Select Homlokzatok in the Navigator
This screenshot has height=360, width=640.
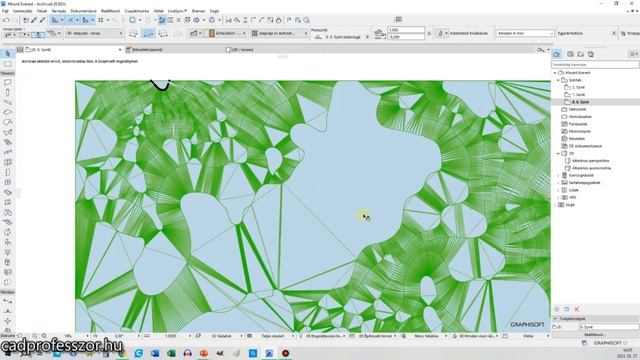pos(580,117)
